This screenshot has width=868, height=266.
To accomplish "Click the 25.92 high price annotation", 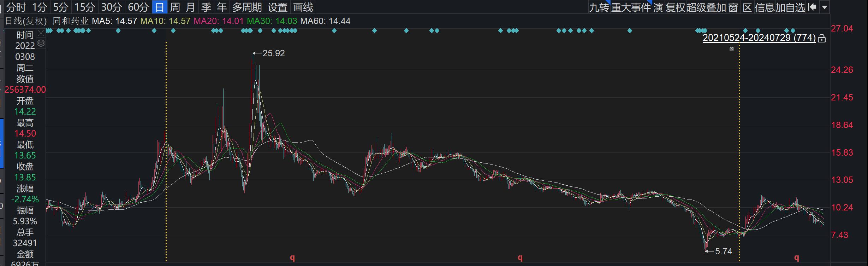I will (x=273, y=53).
